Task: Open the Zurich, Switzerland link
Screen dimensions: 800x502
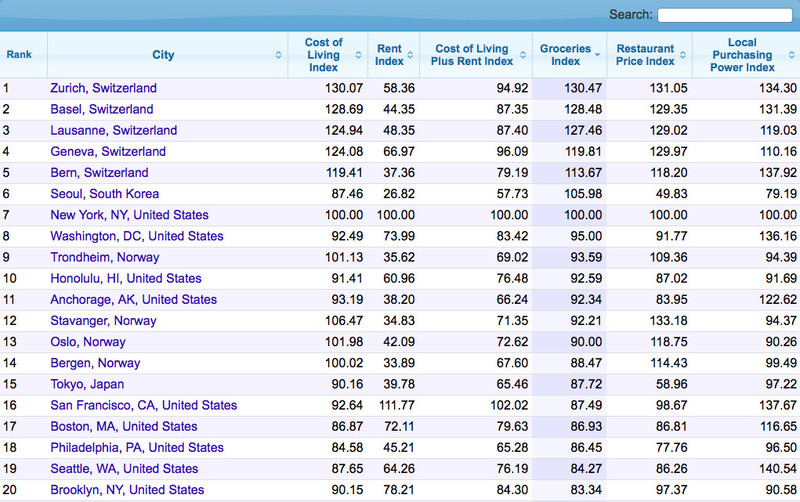Action: 104,88
